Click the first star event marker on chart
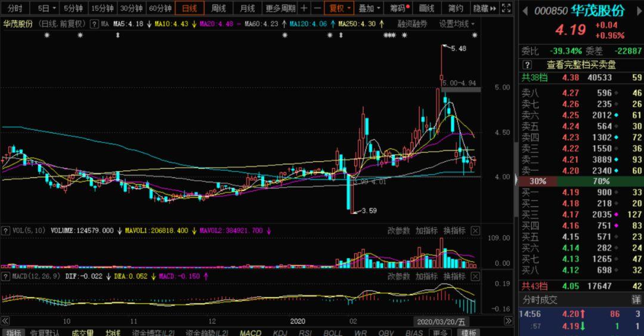This screenshot has height=336, width=644. point(47,35)
